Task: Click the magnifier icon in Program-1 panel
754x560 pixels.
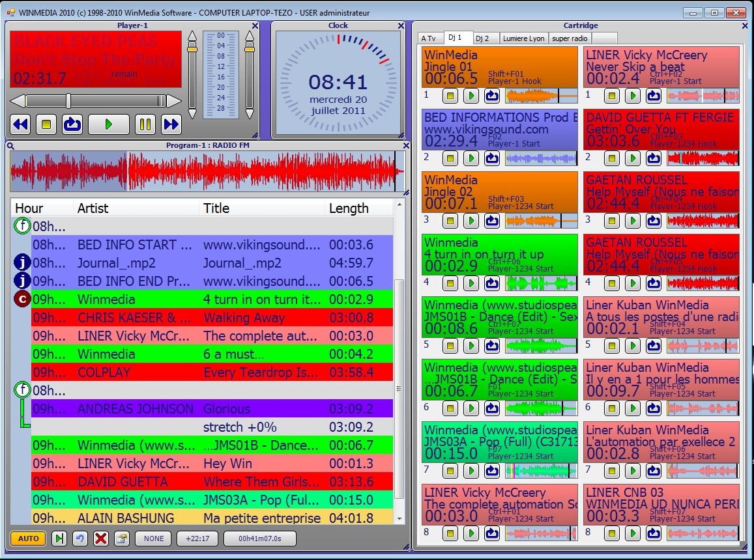Action: [10, 146]
